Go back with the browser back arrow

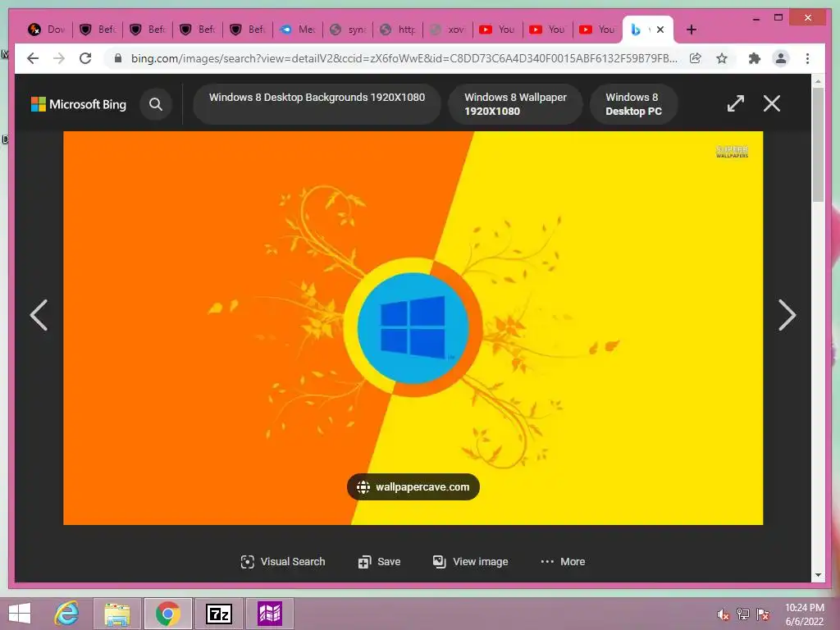coord(33,58)
